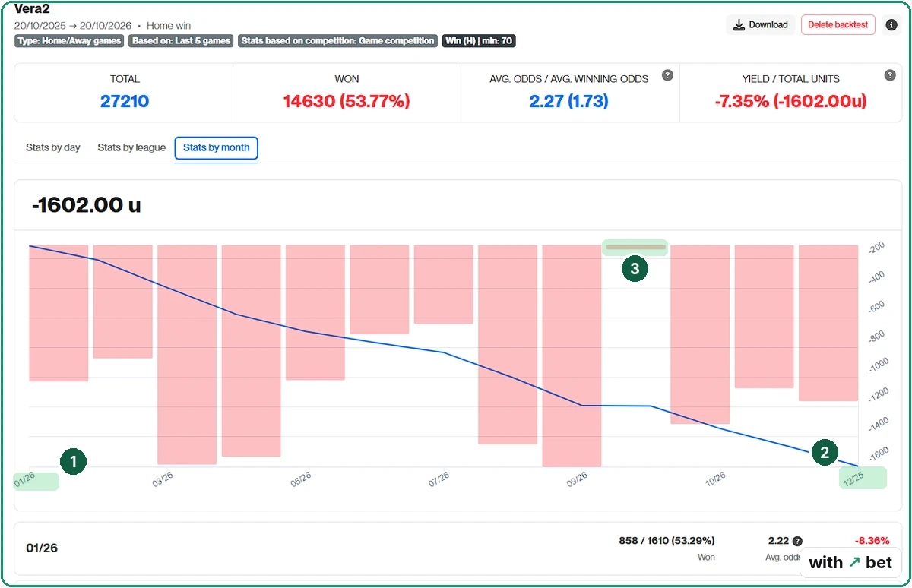Click the 10/26 x-axis label
Screen dimensions: 912x588
(x=716, y=479)
